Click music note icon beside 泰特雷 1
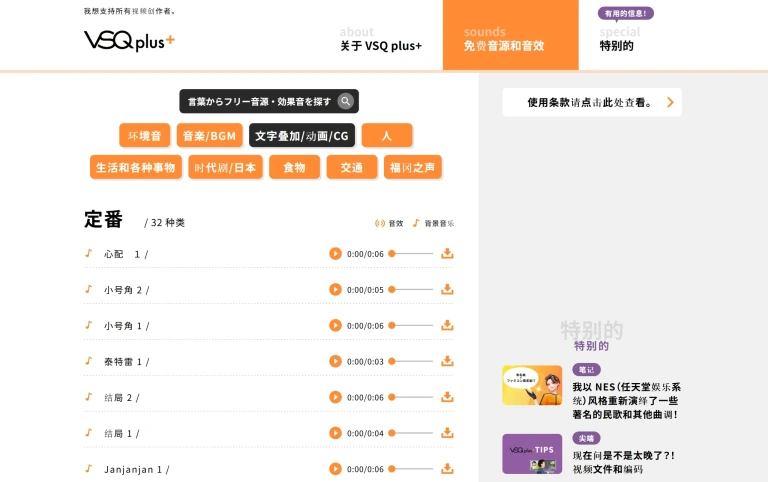This screenshot has width=768, height=482. [89, 361]
